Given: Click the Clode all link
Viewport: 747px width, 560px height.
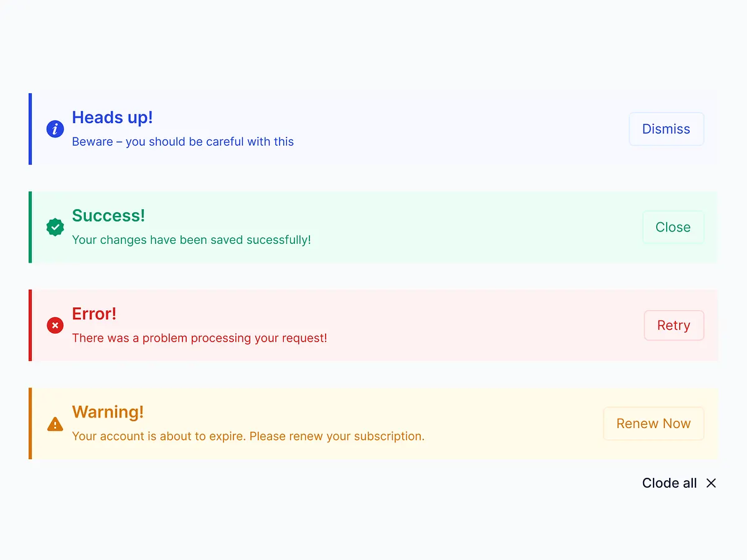Looking at the screenshot, I should click(669, 483).
